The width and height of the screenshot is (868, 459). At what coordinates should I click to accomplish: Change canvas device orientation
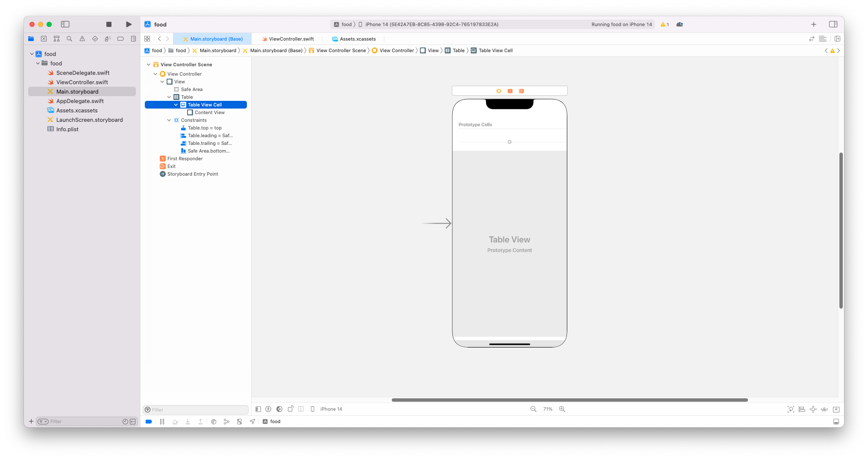pos(290,409)
